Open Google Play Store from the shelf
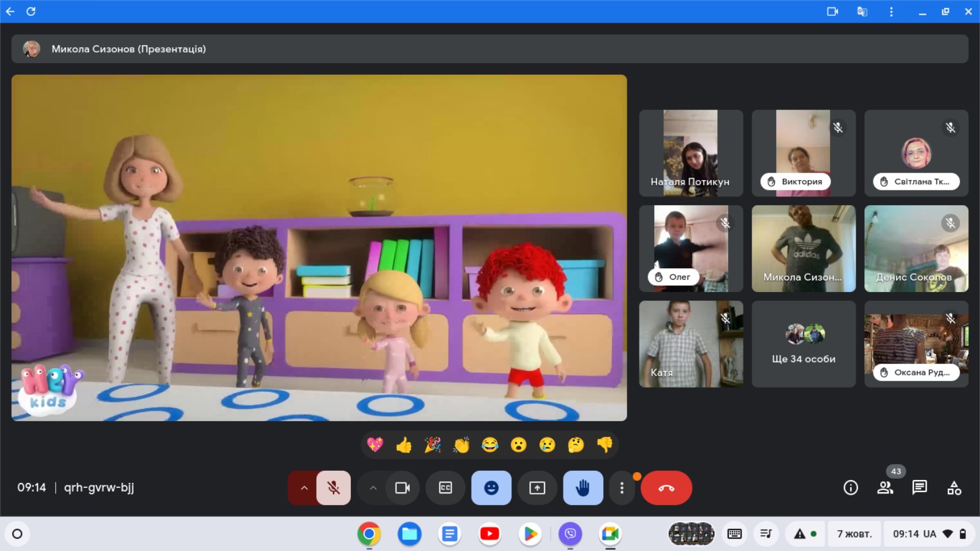This screenshot has height=551, width=980. point(530,534)
